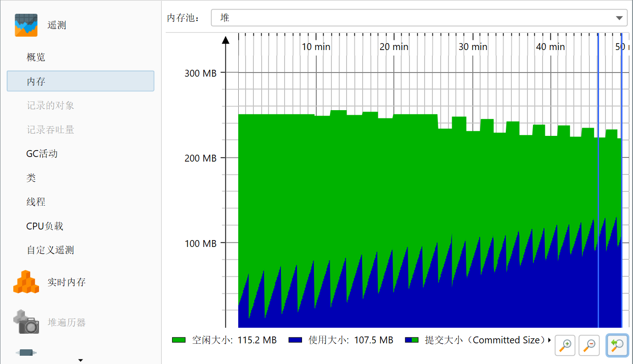Image resolution: width=633 pixels, height=364 pixels.
Task: Click the 20 min time axis label
Action: [x=394, y=46]
